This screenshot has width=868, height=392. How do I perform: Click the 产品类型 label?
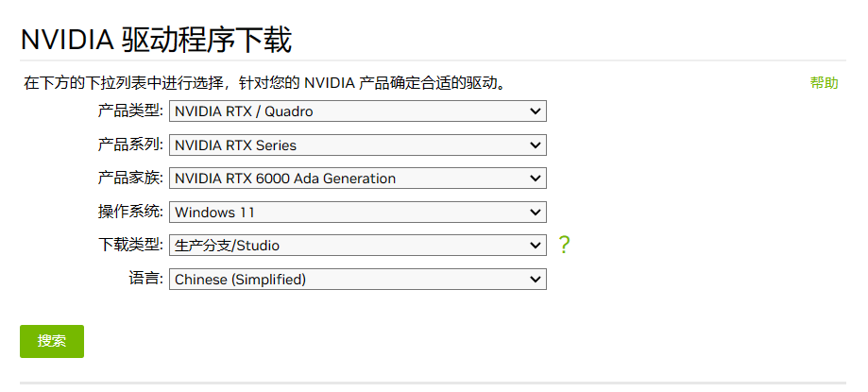point(130,111)
